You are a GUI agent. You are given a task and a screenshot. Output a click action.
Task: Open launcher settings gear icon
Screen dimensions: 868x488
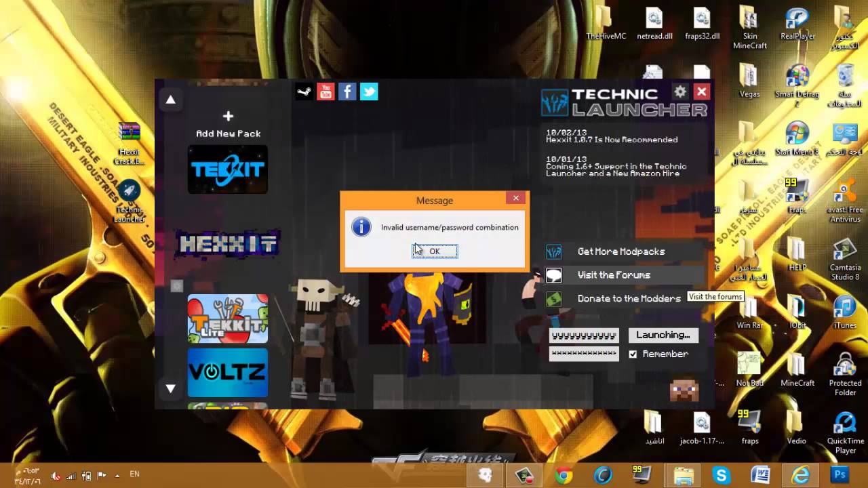(680, 91)
